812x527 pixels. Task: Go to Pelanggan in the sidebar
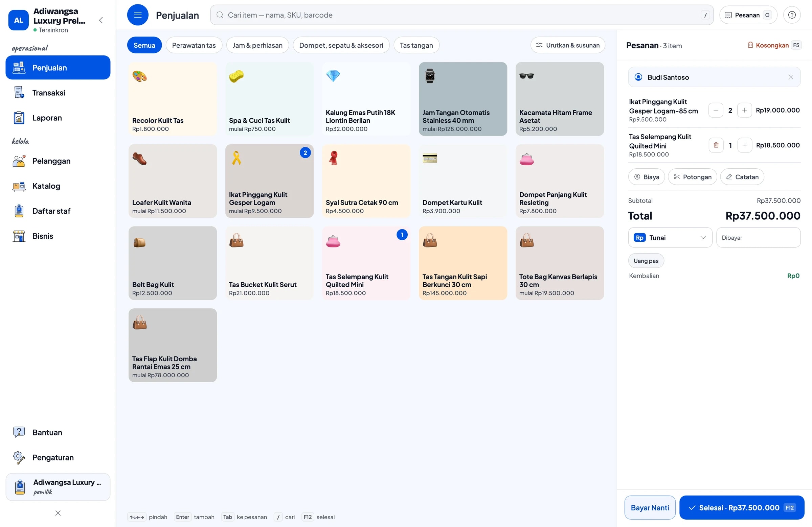[58, 161]
